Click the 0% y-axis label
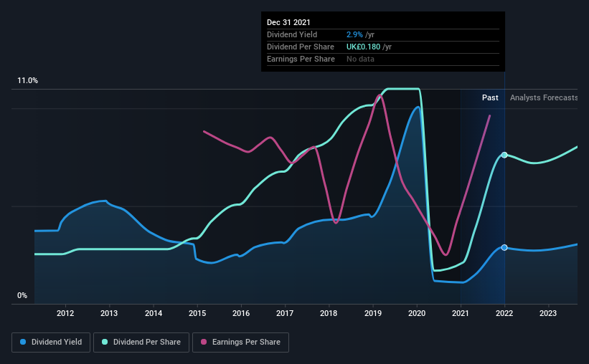 (22, 296)
